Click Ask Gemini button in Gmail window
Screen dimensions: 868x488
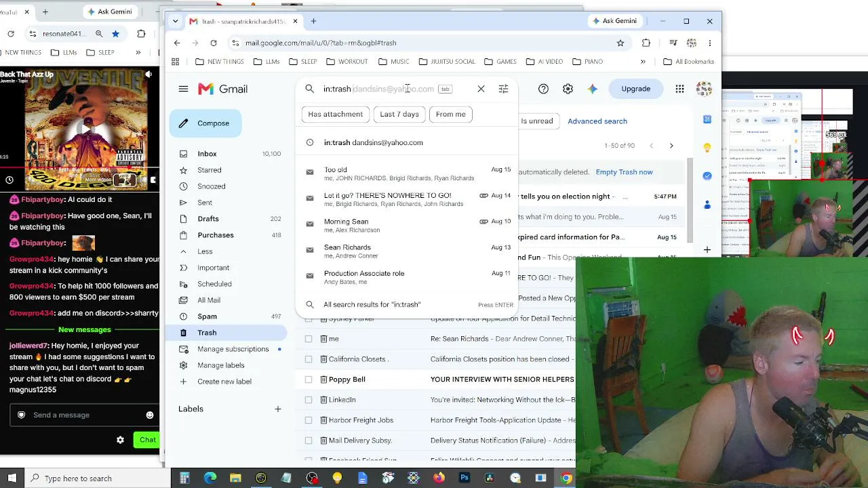click(x=614, y=21)
